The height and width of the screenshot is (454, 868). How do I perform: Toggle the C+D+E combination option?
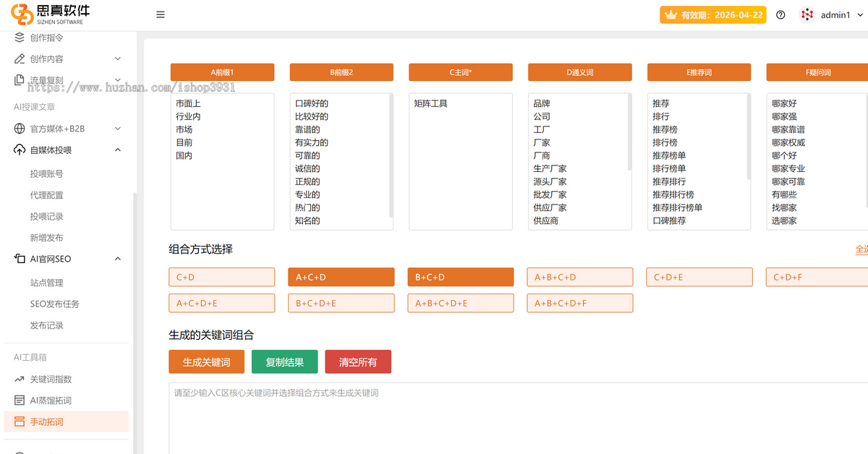[x=699, y=277]
